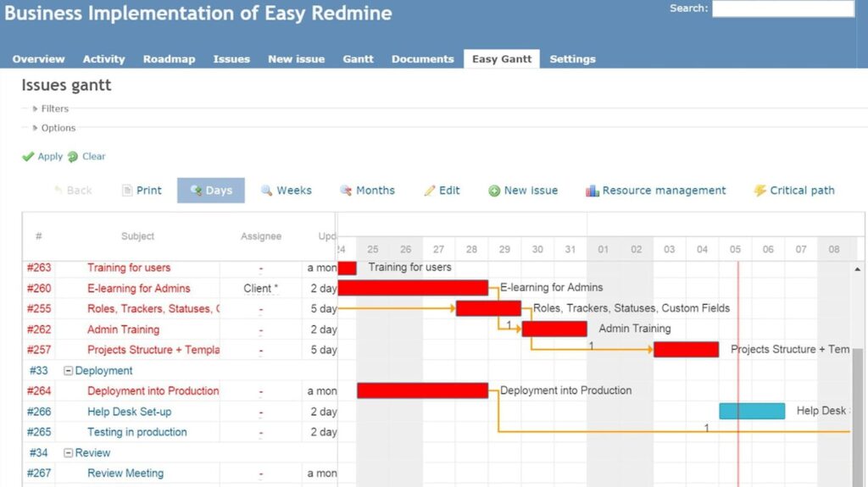868x487 pixels.
Task: Go to the Issues tab
Action: [231, 59]
